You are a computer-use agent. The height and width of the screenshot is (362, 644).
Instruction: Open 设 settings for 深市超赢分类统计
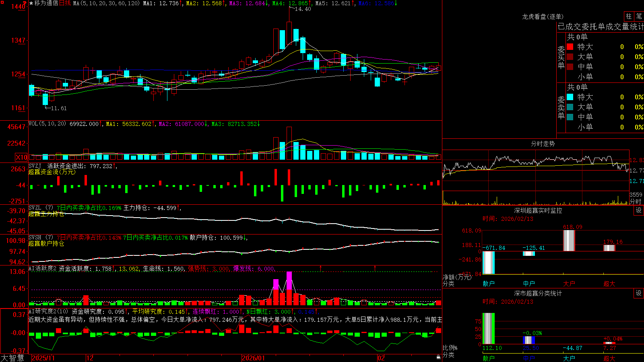click(639, 293)
